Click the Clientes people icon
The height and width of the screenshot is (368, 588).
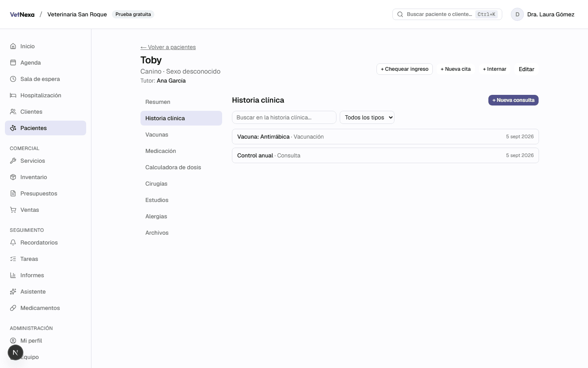click(13, 112)
